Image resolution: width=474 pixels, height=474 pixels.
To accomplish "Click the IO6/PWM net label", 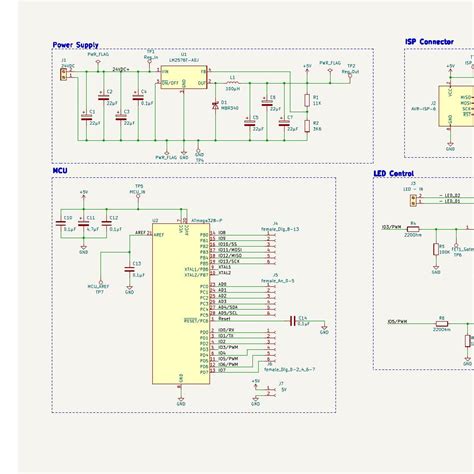I will pos(228,364).
